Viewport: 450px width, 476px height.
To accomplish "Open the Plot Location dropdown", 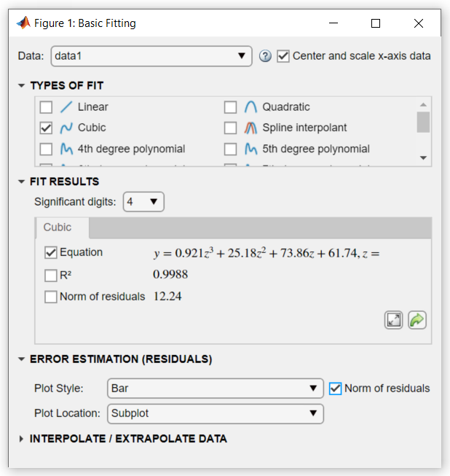I will pyautogui.click(x=215, y=413).
